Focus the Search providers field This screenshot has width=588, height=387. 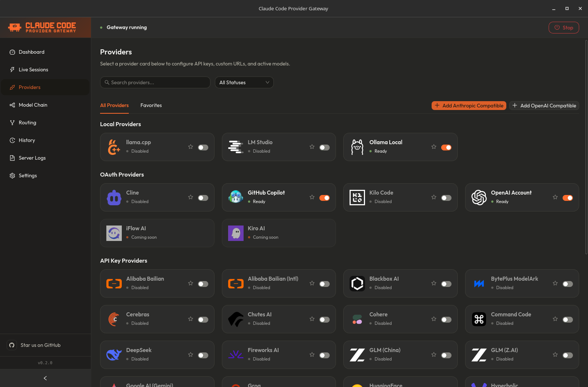[x=155, y=82]
